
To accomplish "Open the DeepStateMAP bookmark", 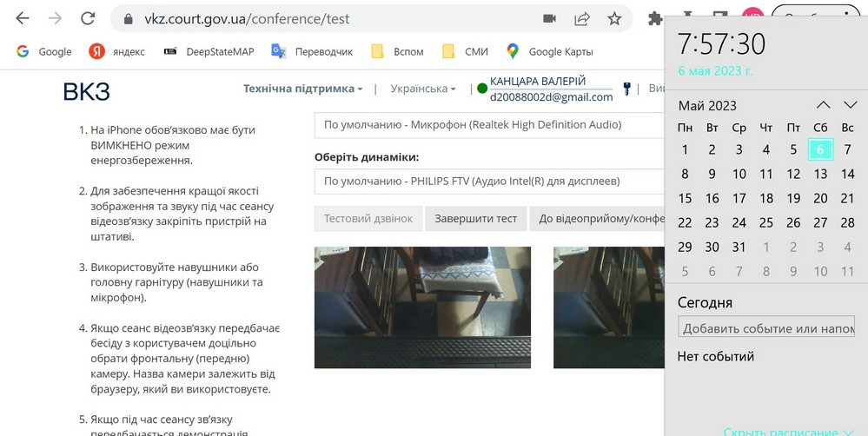I will 209,51.
